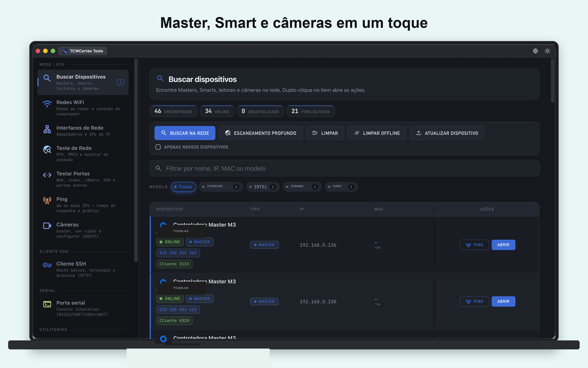The height and width of the screenshot is (368, 588).
Task: Ping the device 192.168.0.136
Action: click(x=474, y=245)
